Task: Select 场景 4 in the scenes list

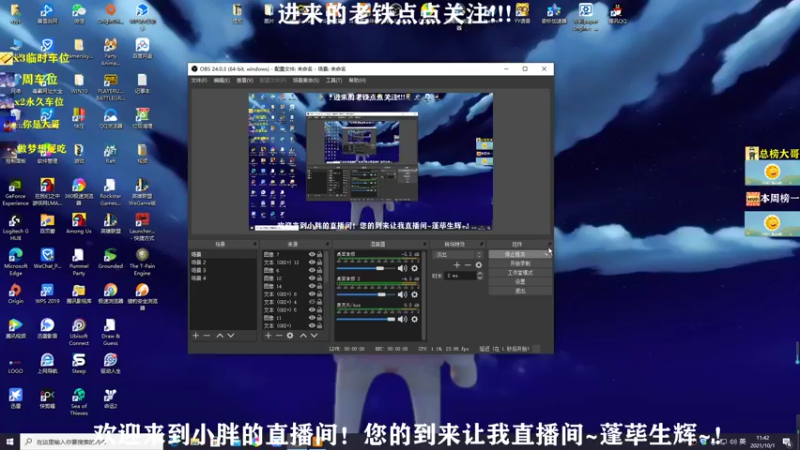Action: [223, 278]
